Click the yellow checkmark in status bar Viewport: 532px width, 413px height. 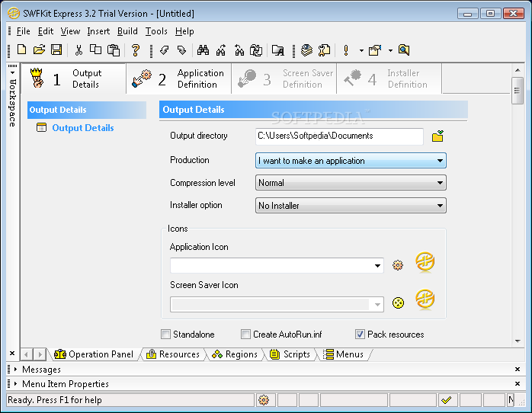pos(447,400)
